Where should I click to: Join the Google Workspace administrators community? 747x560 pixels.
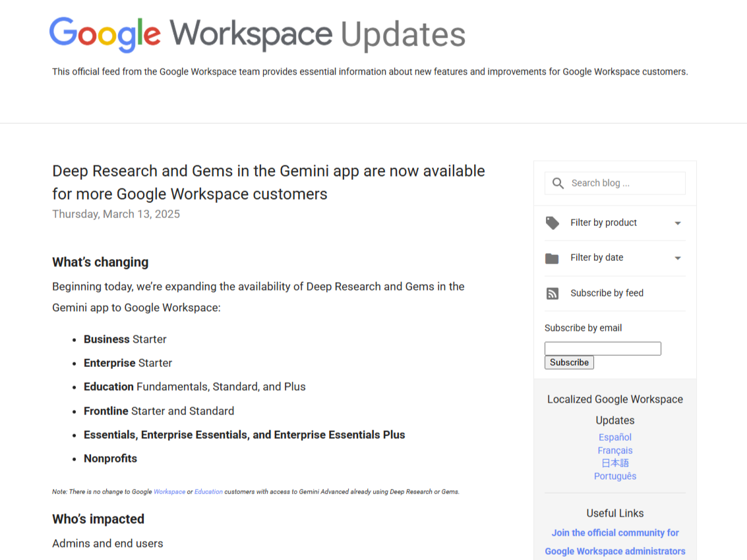coord(614,542)
